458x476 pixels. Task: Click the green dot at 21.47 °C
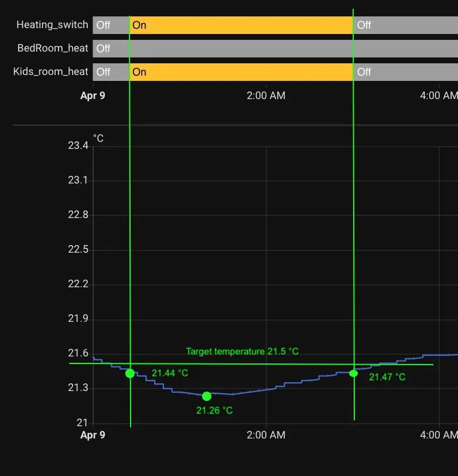354,373
